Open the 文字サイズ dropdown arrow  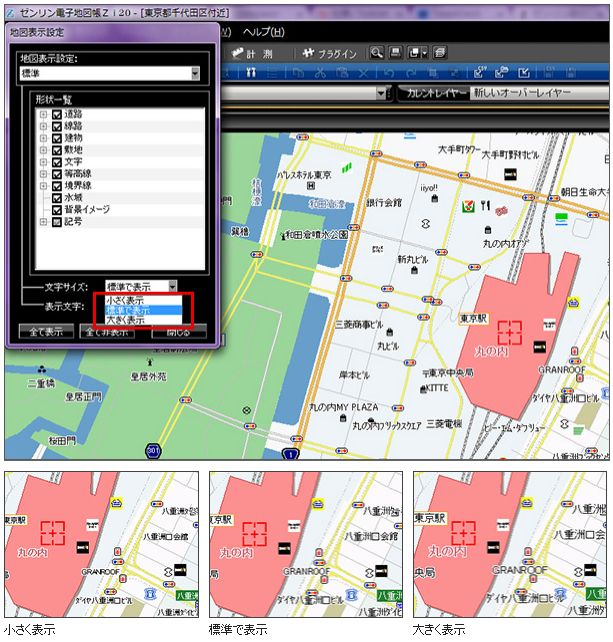(172, 286)
